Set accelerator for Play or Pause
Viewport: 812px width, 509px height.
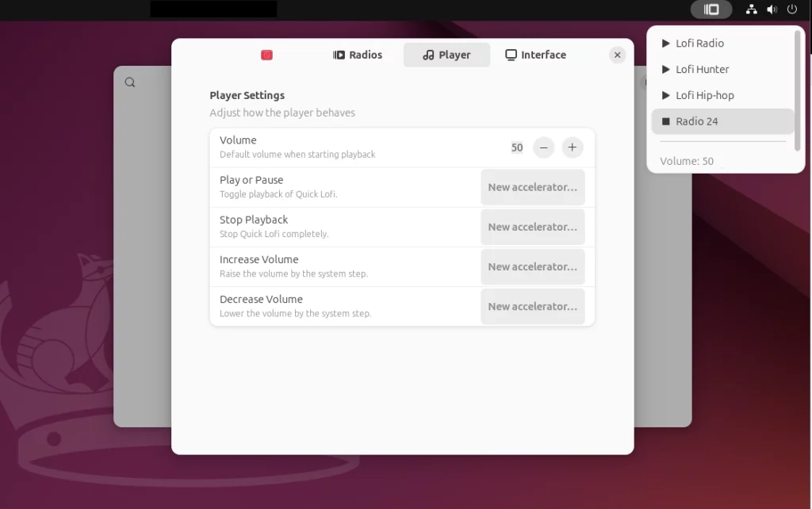[x=532, y=187]
